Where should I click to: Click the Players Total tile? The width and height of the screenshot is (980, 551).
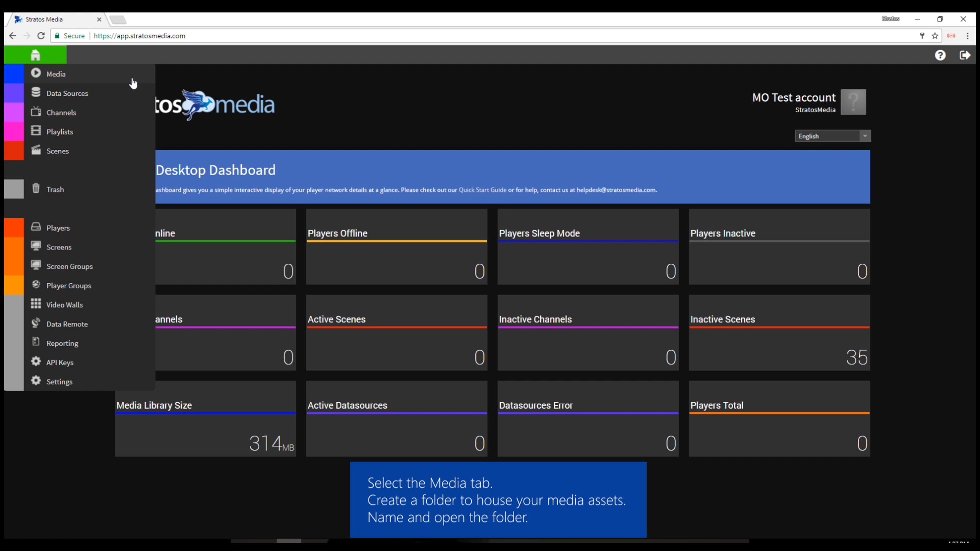pos(779,419)
